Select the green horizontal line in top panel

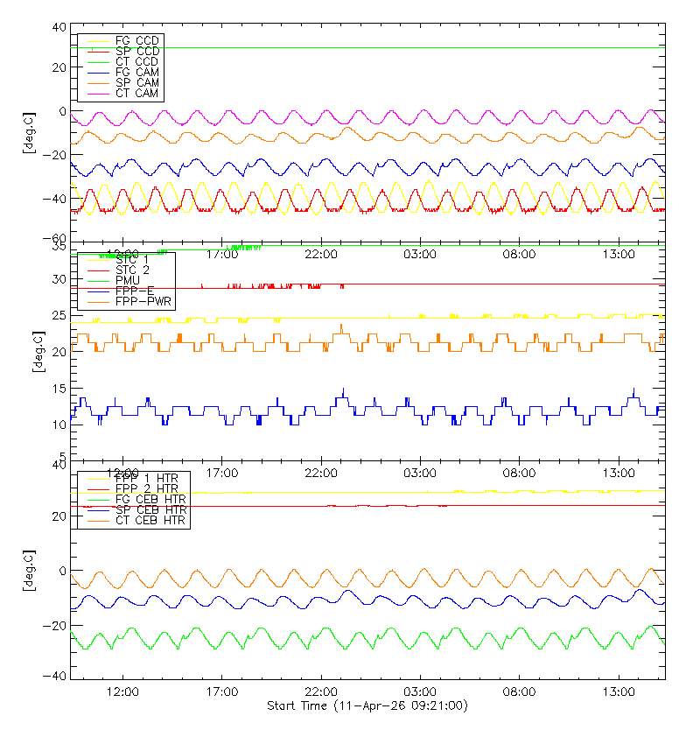394,47
